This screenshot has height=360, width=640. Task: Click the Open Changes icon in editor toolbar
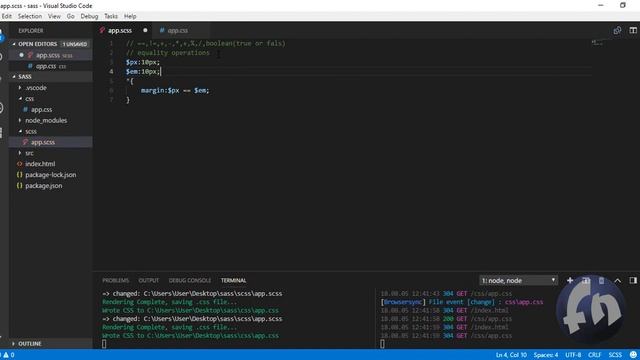click(617, 30)
